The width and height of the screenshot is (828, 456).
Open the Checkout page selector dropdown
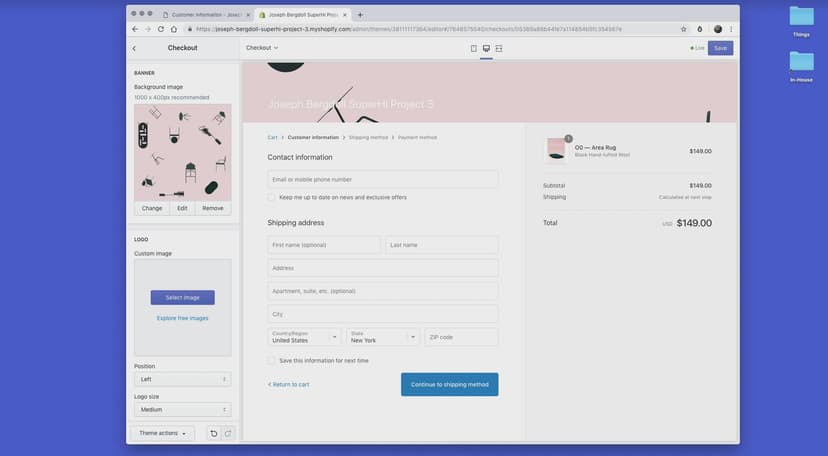pyautogui.click(x=262, y=48)
